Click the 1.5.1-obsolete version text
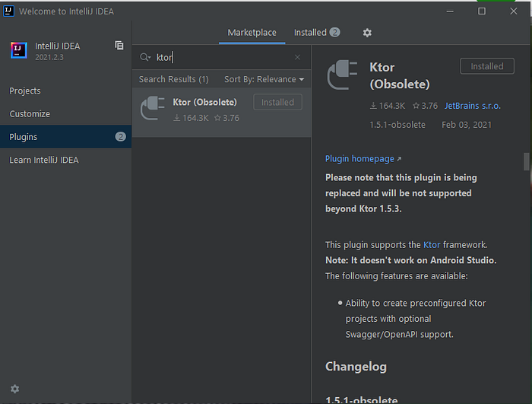This screenshot has width=532, height=404. 397,125
